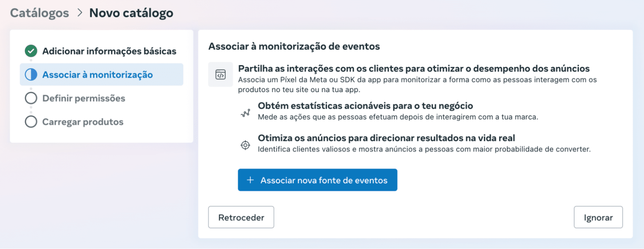Select the empty circle beside Definir permissões
Screen dimensions: 644x249
(x=31, y=98)
